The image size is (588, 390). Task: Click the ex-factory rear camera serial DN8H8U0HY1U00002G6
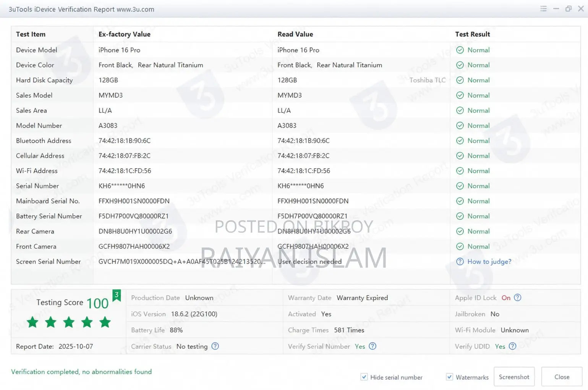[x=135, y=231]
